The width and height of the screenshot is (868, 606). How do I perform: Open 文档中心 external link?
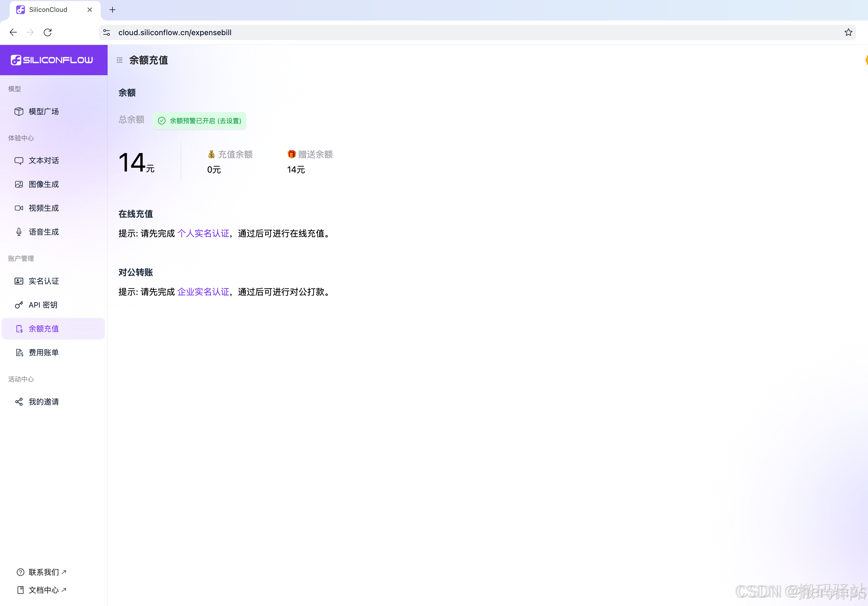[44, 590]
